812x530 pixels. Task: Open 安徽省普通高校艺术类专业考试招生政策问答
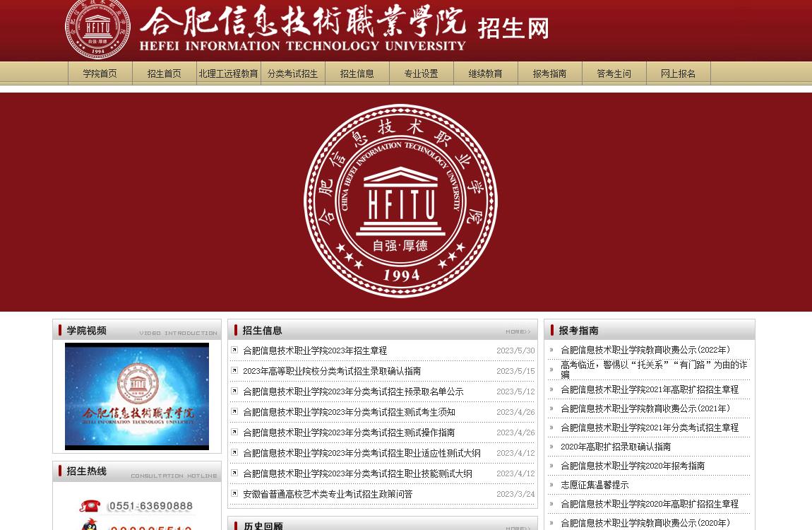pyautogui.click(x=328, y=494)
